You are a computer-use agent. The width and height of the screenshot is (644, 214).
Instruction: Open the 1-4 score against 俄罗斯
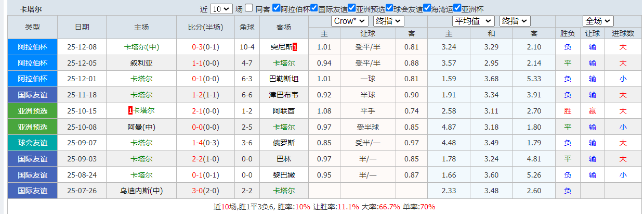[197, 143]
